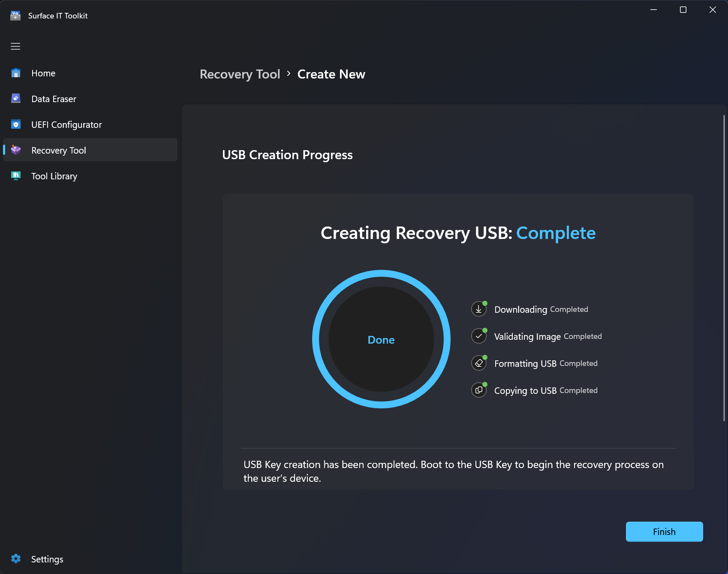Navigate back via the Recovery Tool breadcrumb
The height and width of the screenshot is (574, 728).
tap(240, 74)
